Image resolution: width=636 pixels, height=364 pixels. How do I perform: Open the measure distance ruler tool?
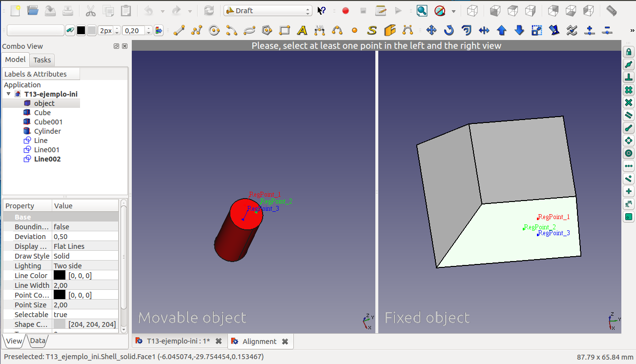pos(611,10)
